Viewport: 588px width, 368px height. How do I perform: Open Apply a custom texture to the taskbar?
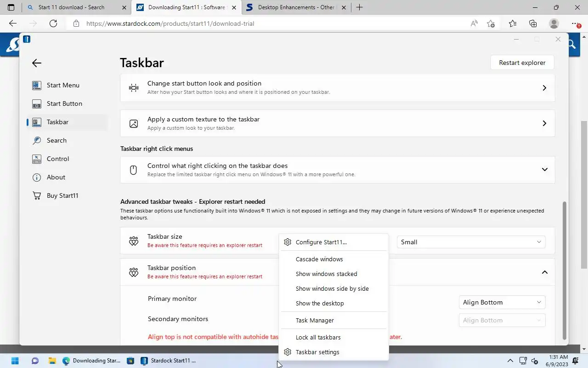click(338, 123)
